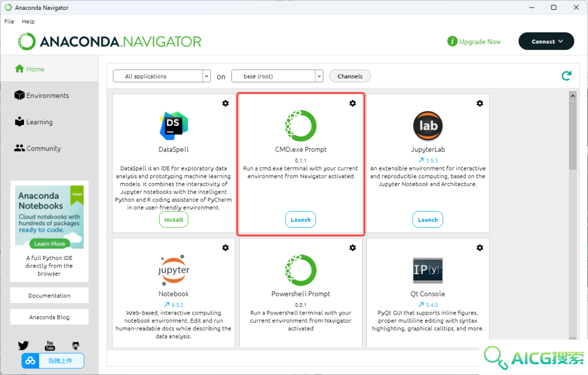Click the Jupyter Notebook logo
The height and width of the screenshot is (375, 588).
(x=174, y=270)
